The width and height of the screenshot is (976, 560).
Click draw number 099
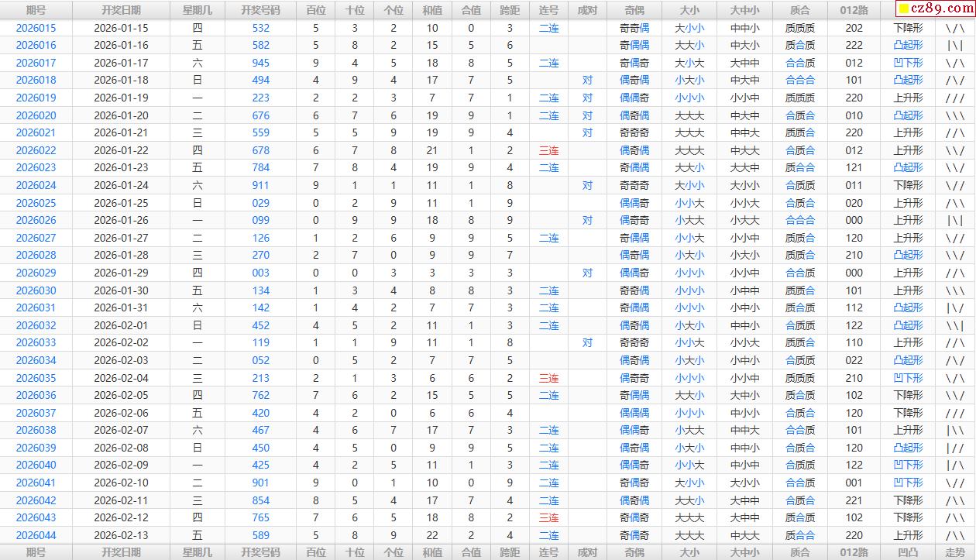[261, 220]
